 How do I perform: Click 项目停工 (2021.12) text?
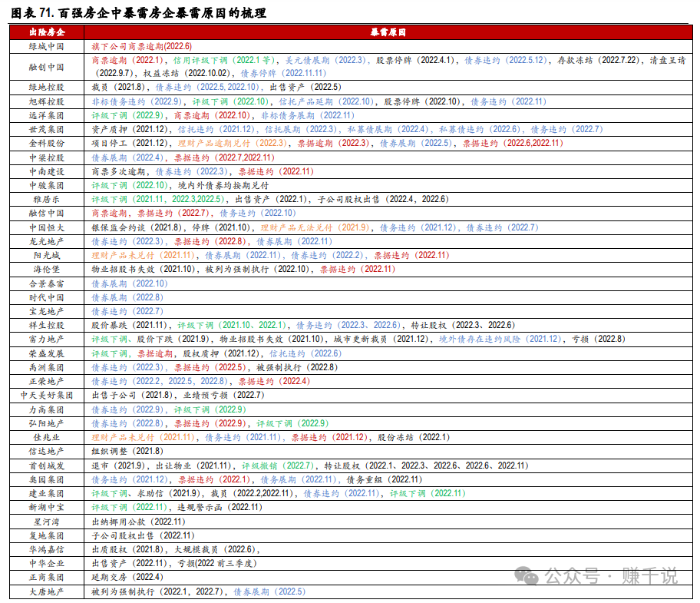(x=130, y=143)
